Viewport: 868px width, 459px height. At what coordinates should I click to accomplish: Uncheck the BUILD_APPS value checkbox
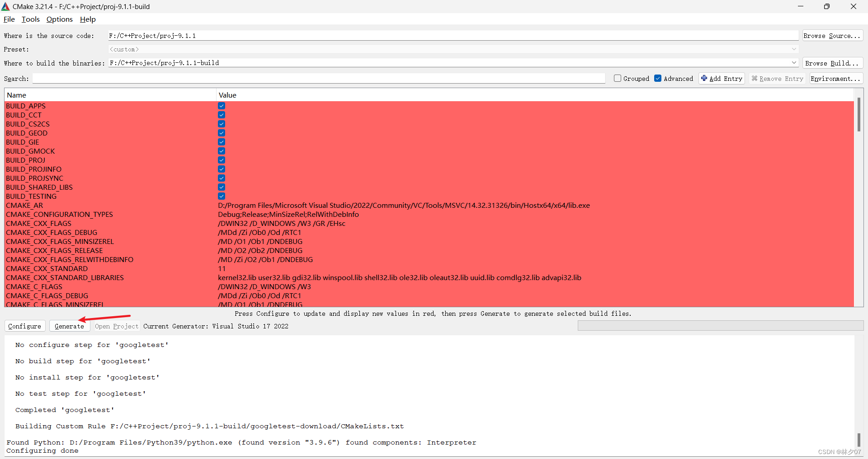tap(221, 106)
